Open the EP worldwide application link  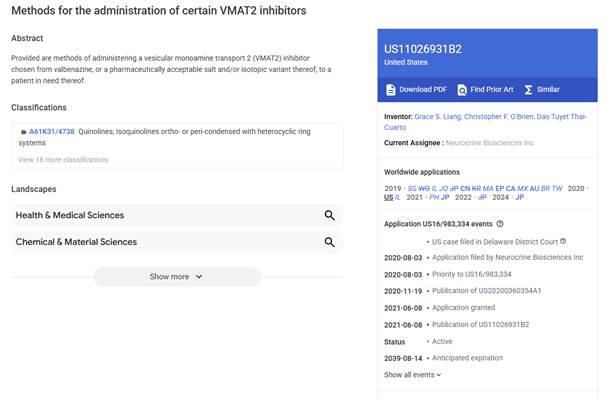pyautogui.click(x=499, y=187)
